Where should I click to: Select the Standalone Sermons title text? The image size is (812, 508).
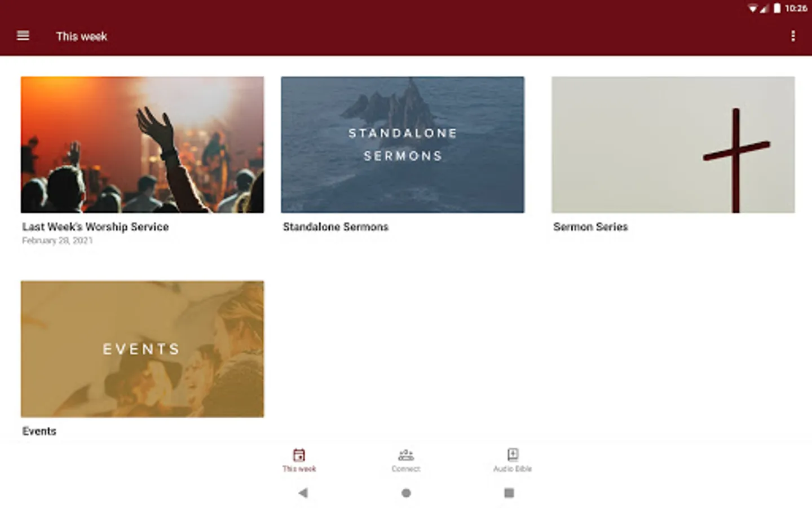point(336,227)
